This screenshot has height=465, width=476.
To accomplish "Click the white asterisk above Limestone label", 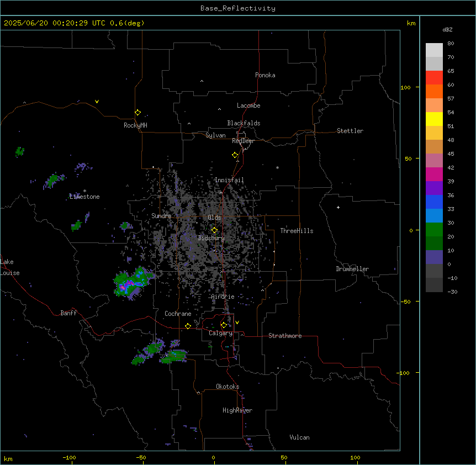I will [84, 191].
